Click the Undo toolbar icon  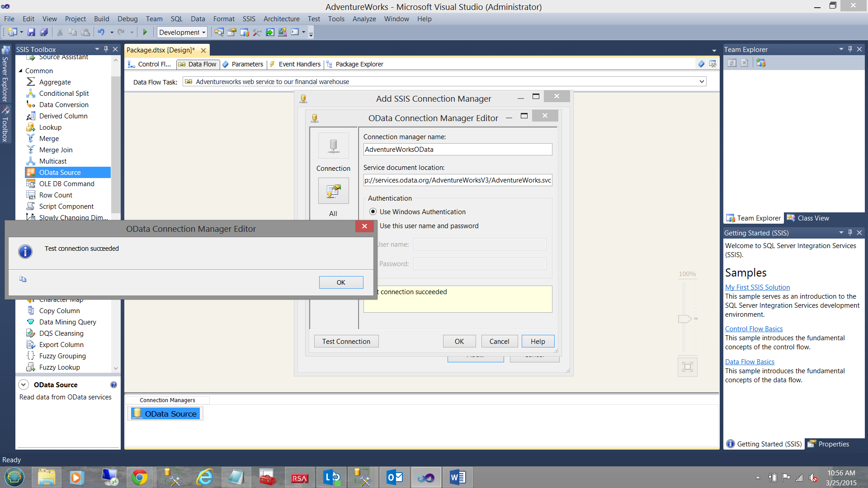coord(101,32)
